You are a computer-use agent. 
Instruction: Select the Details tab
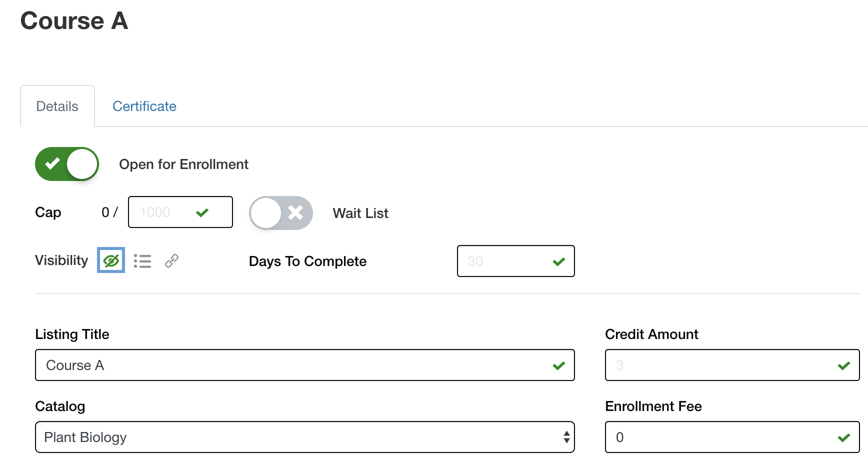pos(57,106)
